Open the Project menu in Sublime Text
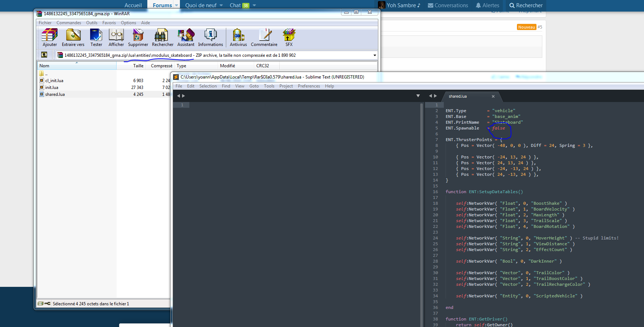Image resolution: width=644 pixels, height=327 pixels. (x=286, y=86)
